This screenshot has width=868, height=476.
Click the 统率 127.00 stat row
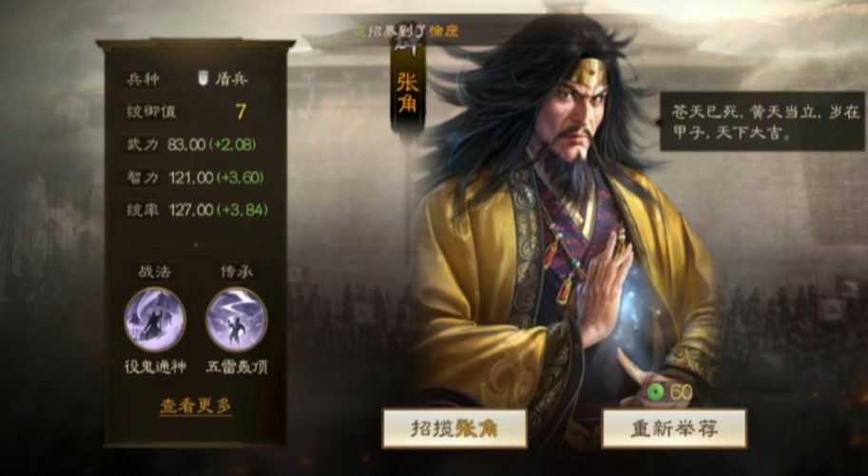(x=196, y=210)
